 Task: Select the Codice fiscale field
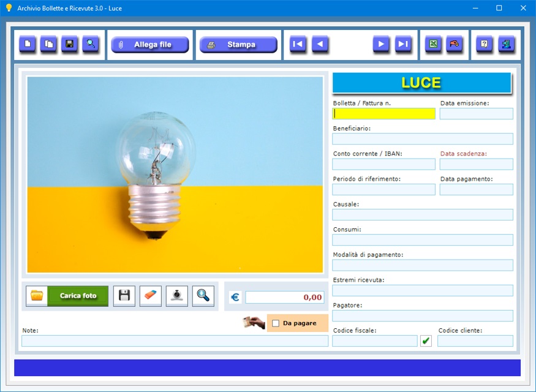(375, 341)
